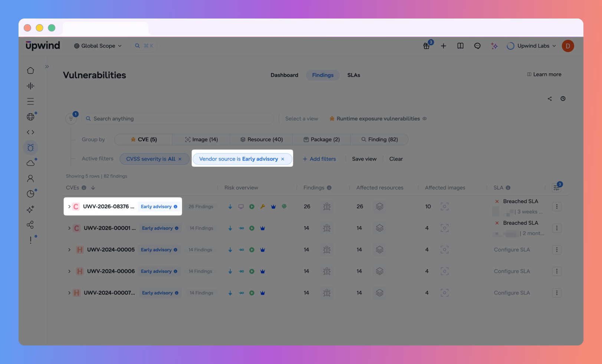Switch to SLAs tab

(354, 75)
